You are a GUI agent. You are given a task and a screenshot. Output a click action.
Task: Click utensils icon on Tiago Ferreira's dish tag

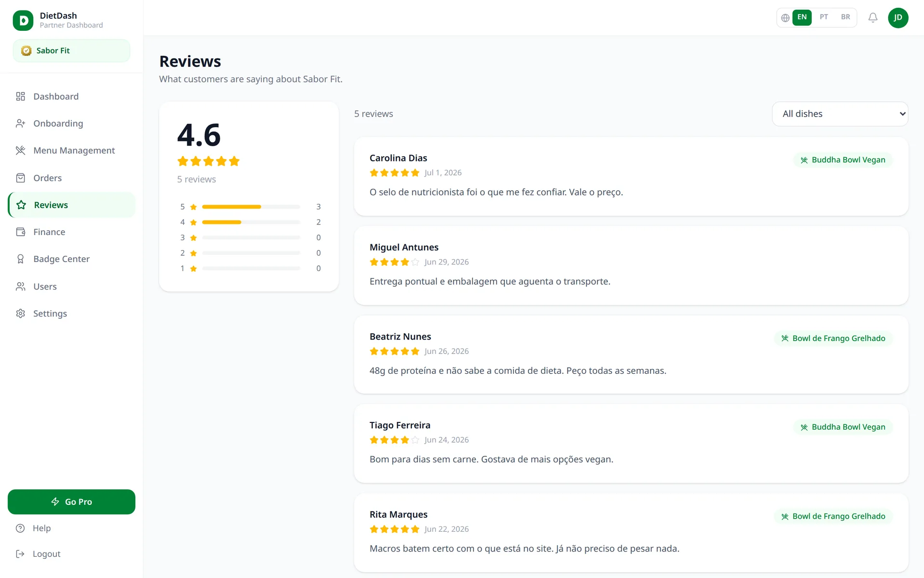click(x=804, y=427)
